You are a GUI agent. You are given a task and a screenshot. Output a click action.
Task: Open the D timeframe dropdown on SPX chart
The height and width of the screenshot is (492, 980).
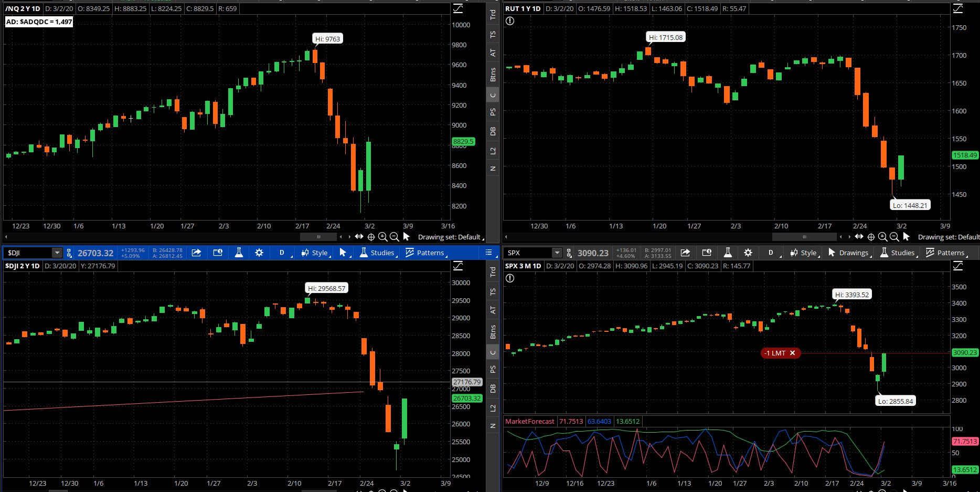pyautogui.click(x=772, y=253)
